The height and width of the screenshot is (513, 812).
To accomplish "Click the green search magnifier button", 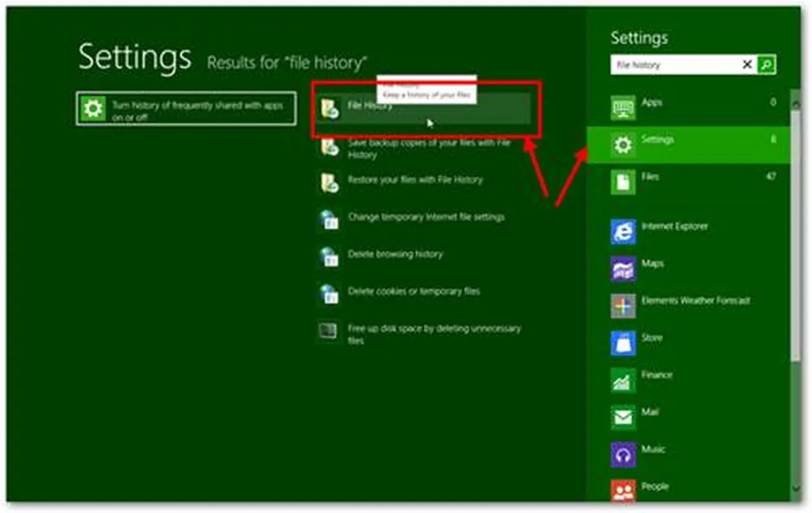I will pyautogui.click(x=766, y=65).
